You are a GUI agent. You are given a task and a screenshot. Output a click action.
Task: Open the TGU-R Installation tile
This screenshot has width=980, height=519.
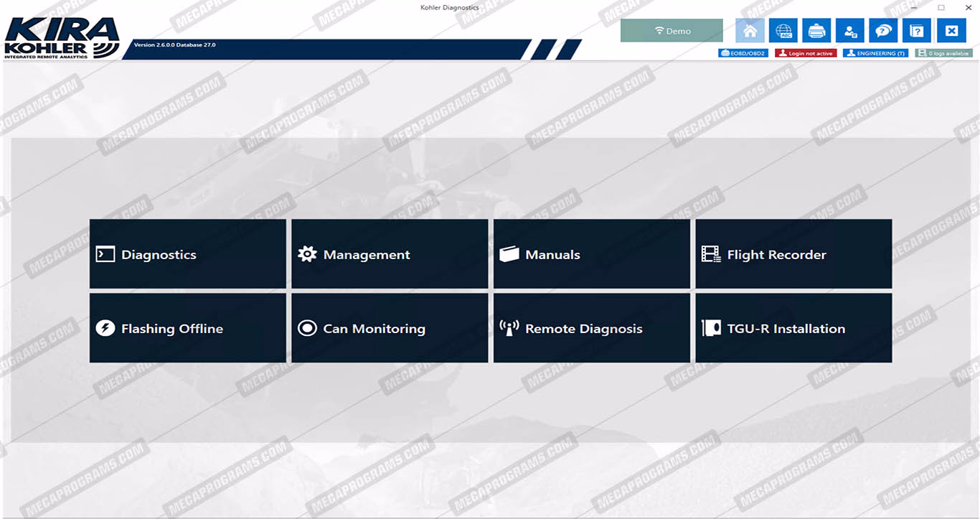(793, 328)
